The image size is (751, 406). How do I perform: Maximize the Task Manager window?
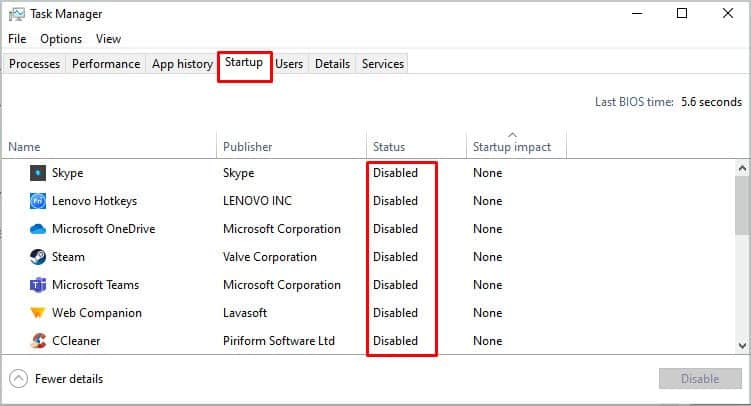(x=682, y=13)
